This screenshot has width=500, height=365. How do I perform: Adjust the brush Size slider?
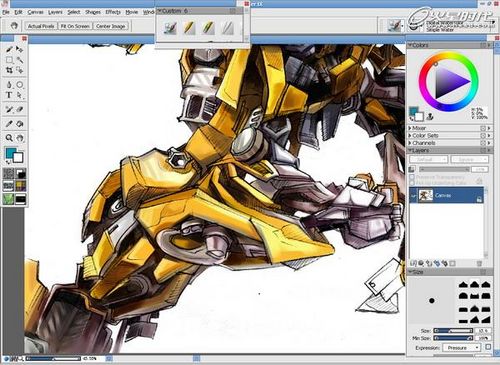pyautogui.click(x=453, y=331)
